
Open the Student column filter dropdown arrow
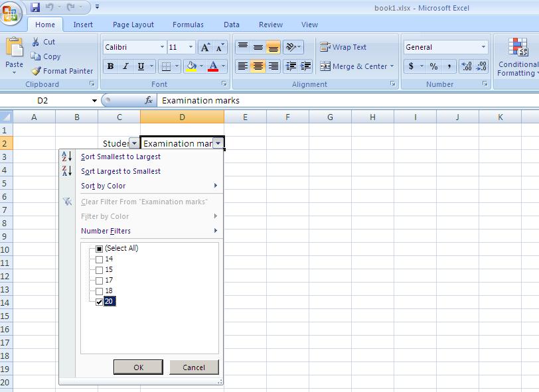(135, 143)
